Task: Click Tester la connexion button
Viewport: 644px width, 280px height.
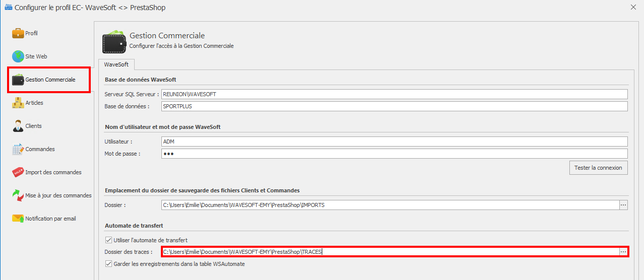Action: point(598,168)
